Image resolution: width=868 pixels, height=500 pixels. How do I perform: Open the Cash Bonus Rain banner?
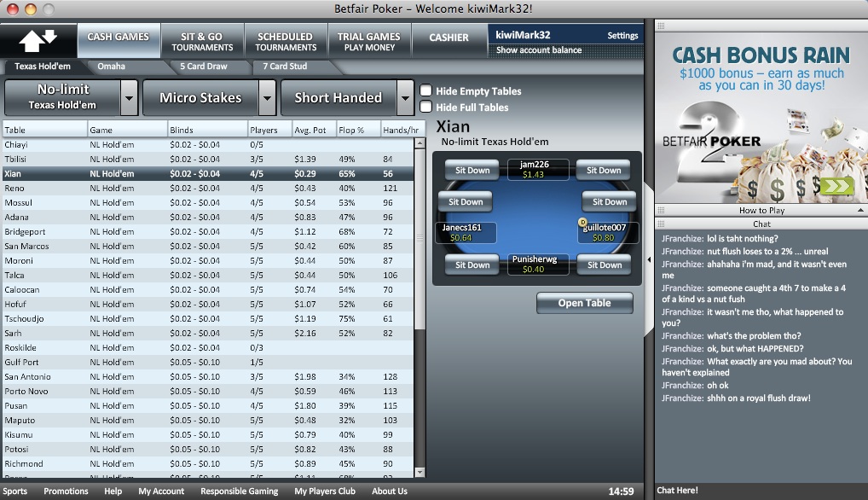pos(761,118)
